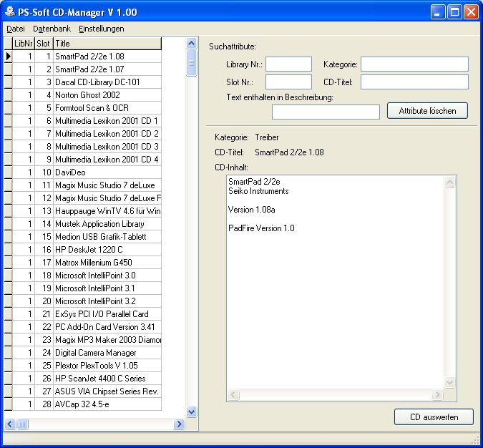Image resolution: width=483 pixels, height=448 pixels.
Task: Focus the Beschreibung text search field
Action: click(x=326, y=112)
